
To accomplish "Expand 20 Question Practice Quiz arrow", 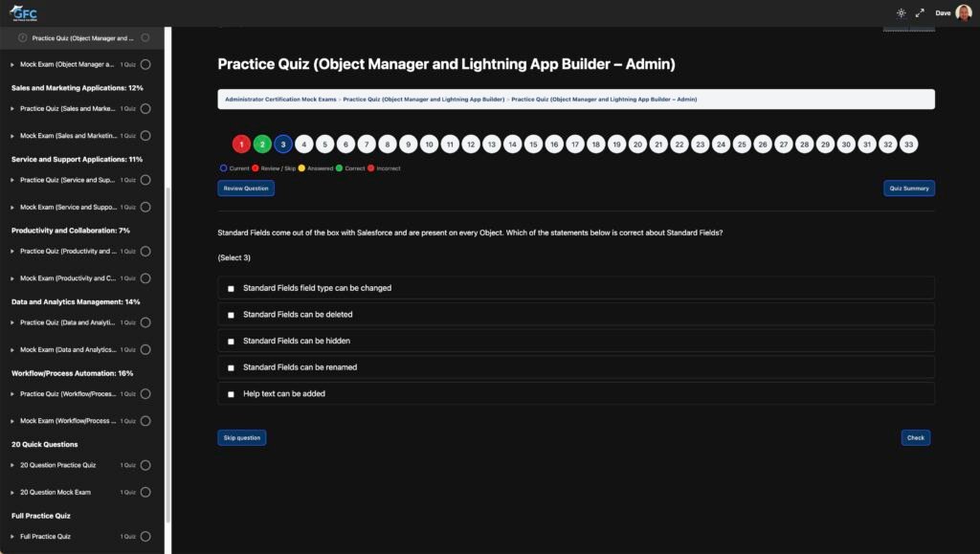I will tap(12, 465).
